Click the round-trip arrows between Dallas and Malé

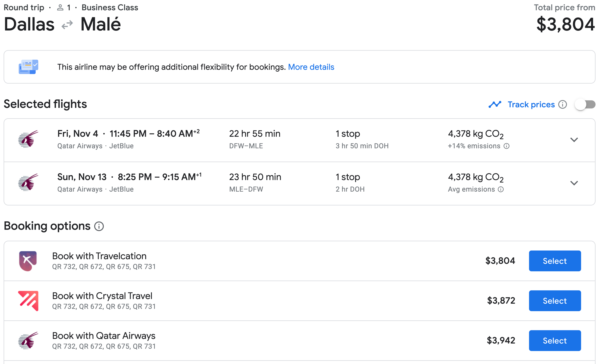click(67, 25)
